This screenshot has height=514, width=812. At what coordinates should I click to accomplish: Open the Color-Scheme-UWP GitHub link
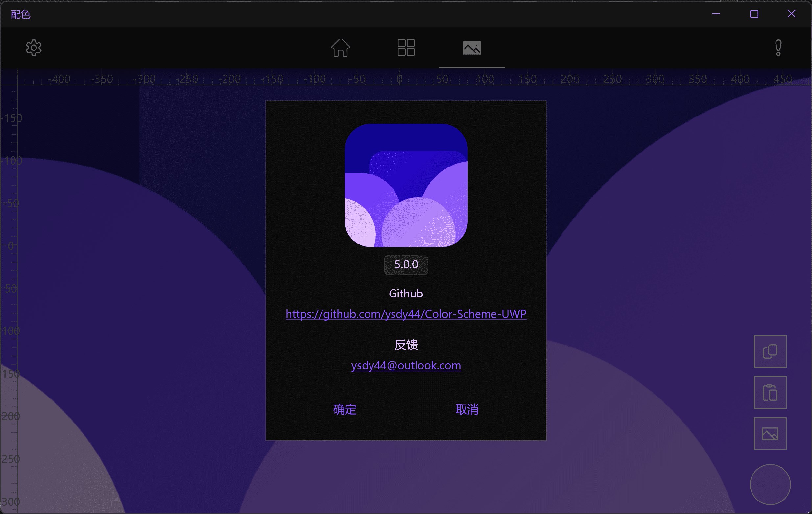pyautogui.click(x=406, y=314)
